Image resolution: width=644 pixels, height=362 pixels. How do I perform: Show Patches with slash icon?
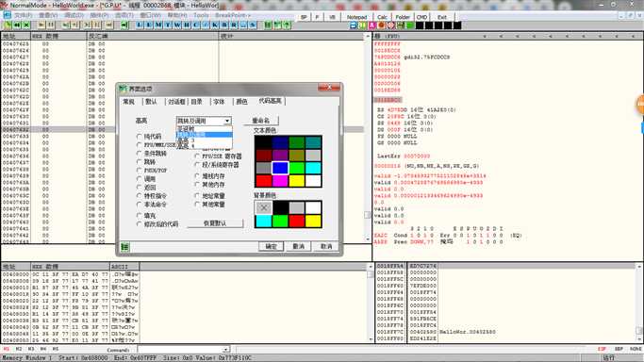point(206,25)
